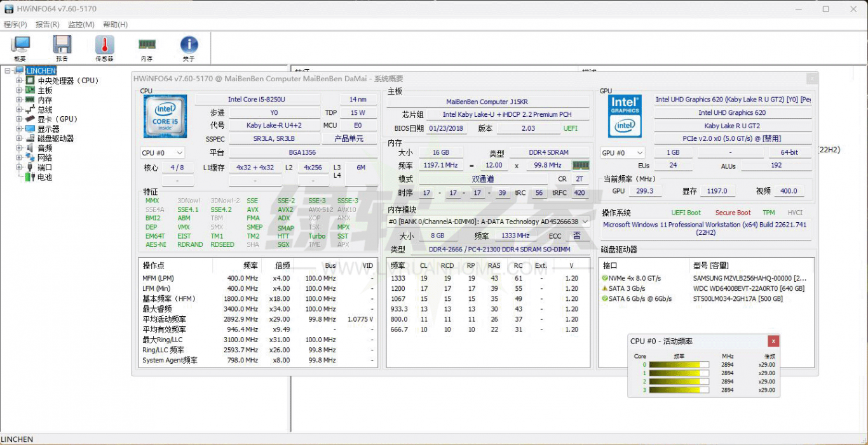The image size is (868, 445).
Task: Open the 程序(P) menu
Action: tap(15, 25)
